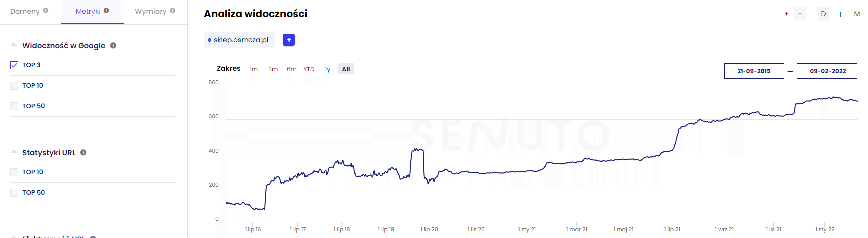Click info icon next to Widoczność w Google

coord(113,46)
